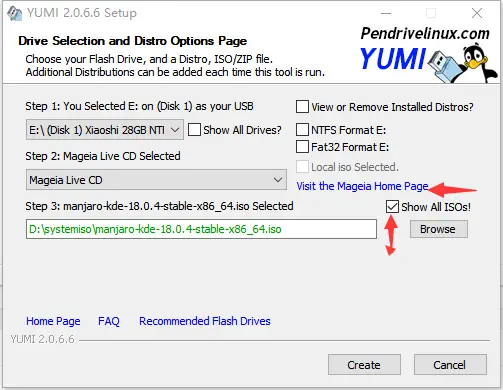
Task: Minimize the YUMI Setup window
Action: point(386,13)
